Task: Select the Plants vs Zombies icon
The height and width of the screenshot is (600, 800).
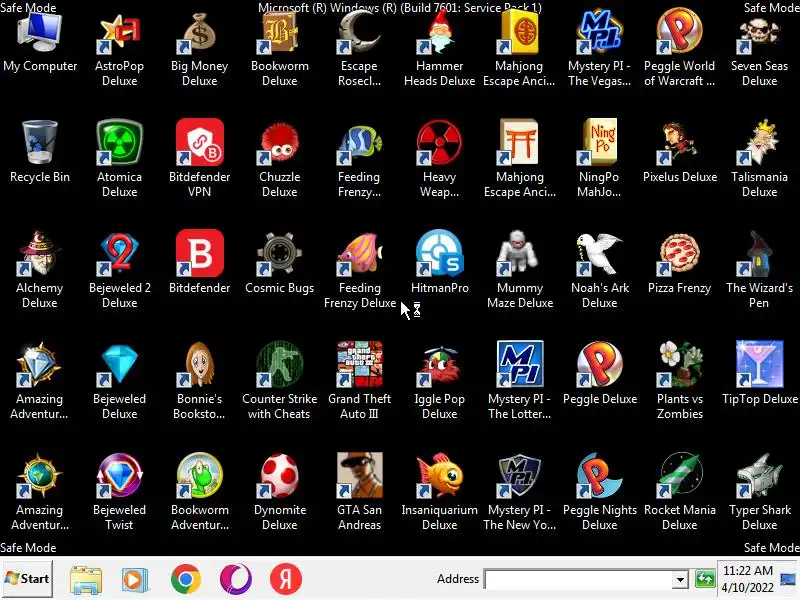Action: 680,381
